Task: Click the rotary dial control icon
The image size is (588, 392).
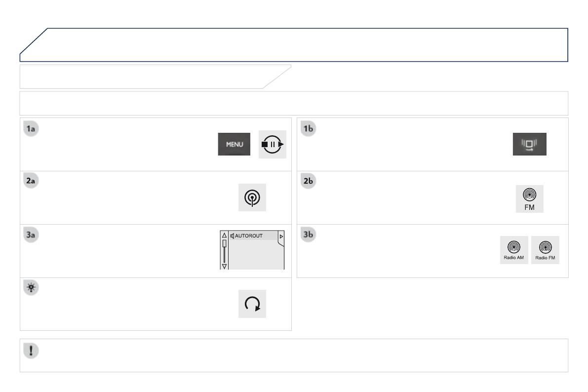Action: point(272,144)
